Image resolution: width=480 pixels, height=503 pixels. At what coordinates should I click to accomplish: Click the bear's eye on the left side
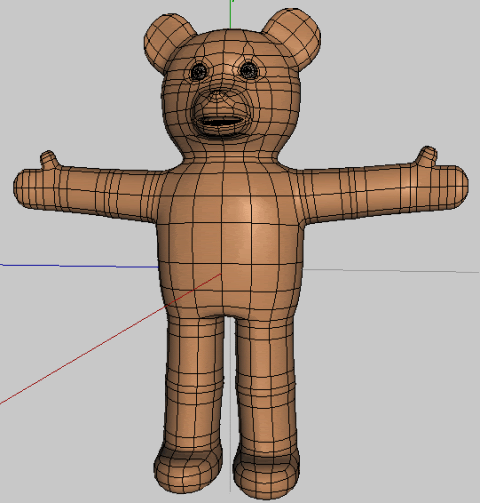pyautogui.click(x=199, y=71)
